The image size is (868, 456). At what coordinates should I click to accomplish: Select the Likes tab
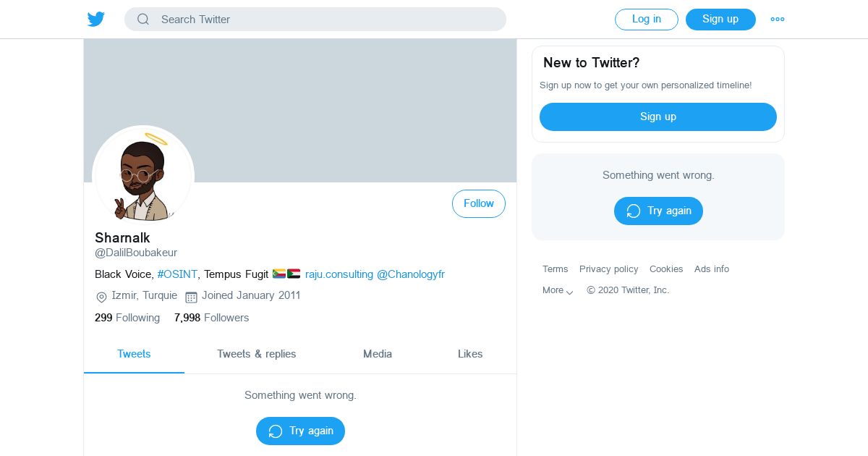click(x=470, y=354)
